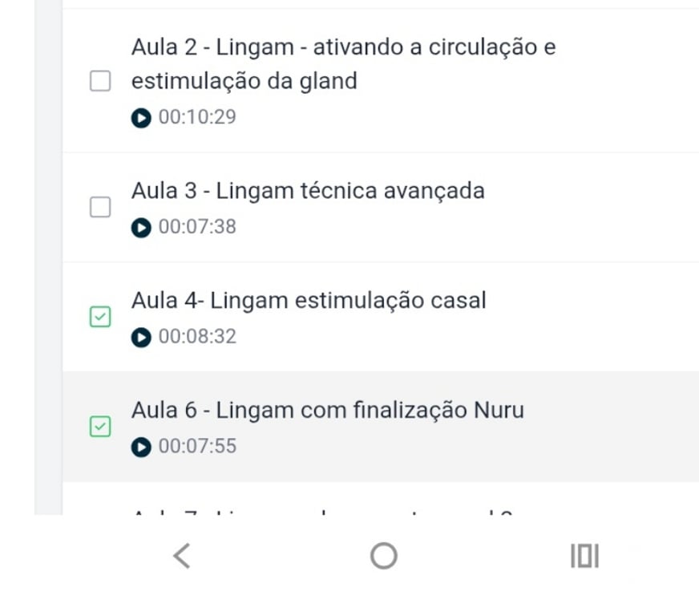Click the duration icon showing 00:07:38
Viewport: 699px width, 616px height.
140,226
